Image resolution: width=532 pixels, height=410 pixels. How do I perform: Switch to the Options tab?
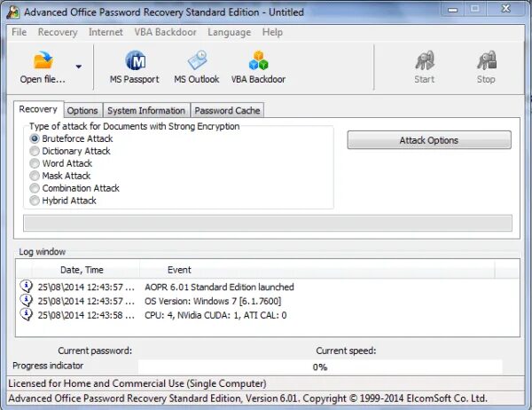(x=82, y=110)
